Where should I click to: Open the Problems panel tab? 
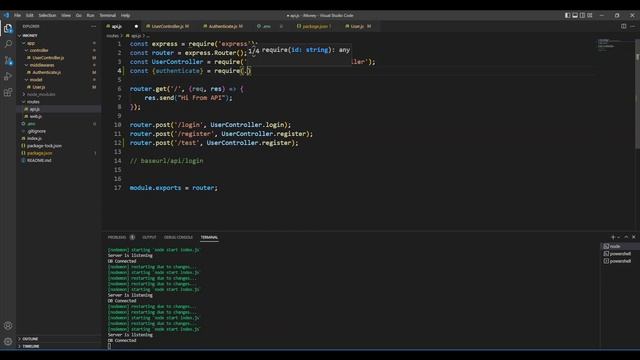[x=121, y=237]
